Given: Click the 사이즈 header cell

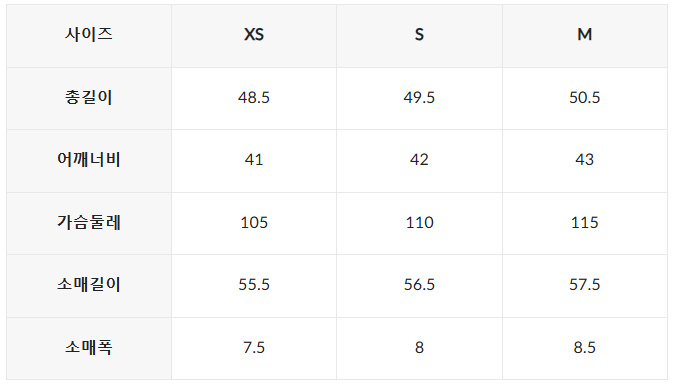Looking at the screenshot, I should (x=89, y=34).
